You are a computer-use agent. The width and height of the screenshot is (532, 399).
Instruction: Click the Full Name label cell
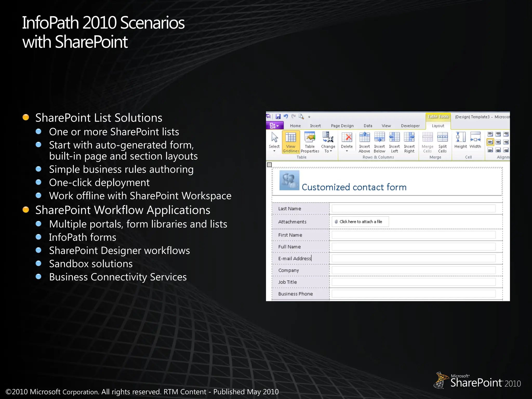pyautogui.click(x=301, y=247)
